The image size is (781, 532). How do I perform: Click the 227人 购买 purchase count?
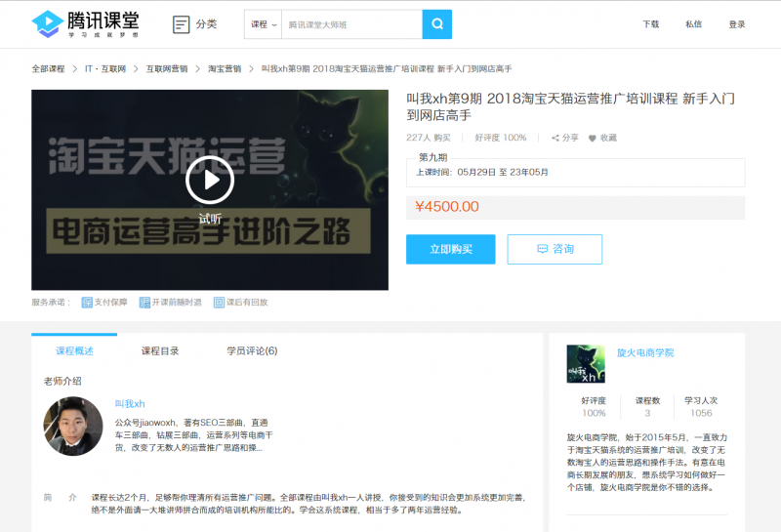(x=429, y=138)
